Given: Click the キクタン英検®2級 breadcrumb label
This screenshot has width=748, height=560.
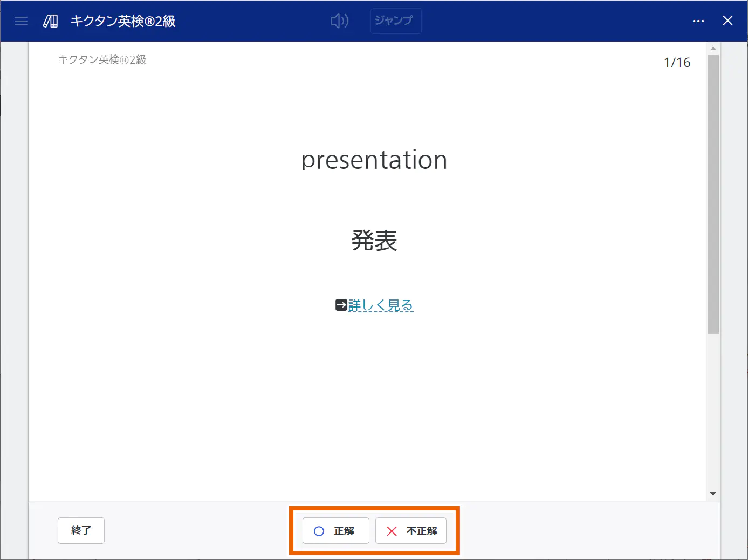Looking at the screenshot, I should coord(102,59).
